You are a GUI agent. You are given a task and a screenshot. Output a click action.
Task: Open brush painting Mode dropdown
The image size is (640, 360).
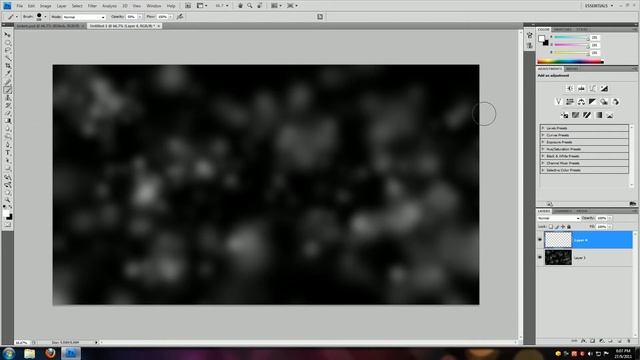[84, 17]
